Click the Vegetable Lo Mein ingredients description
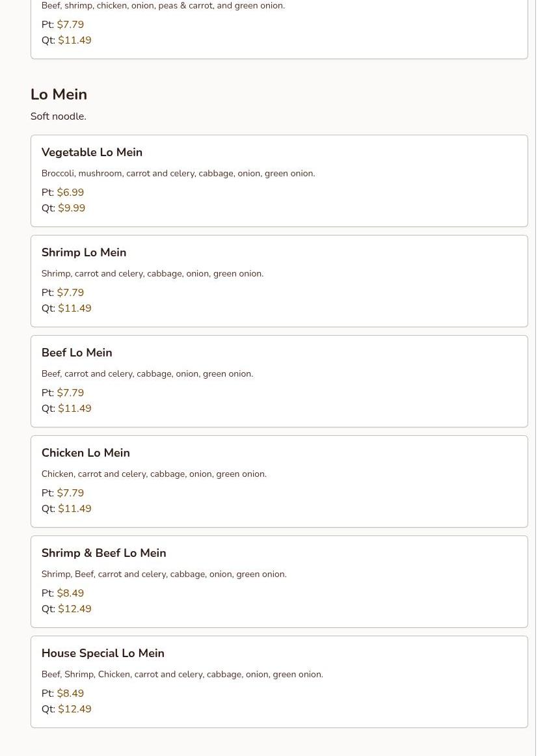Viewport: 549px width, 756px height. (178, 174)
